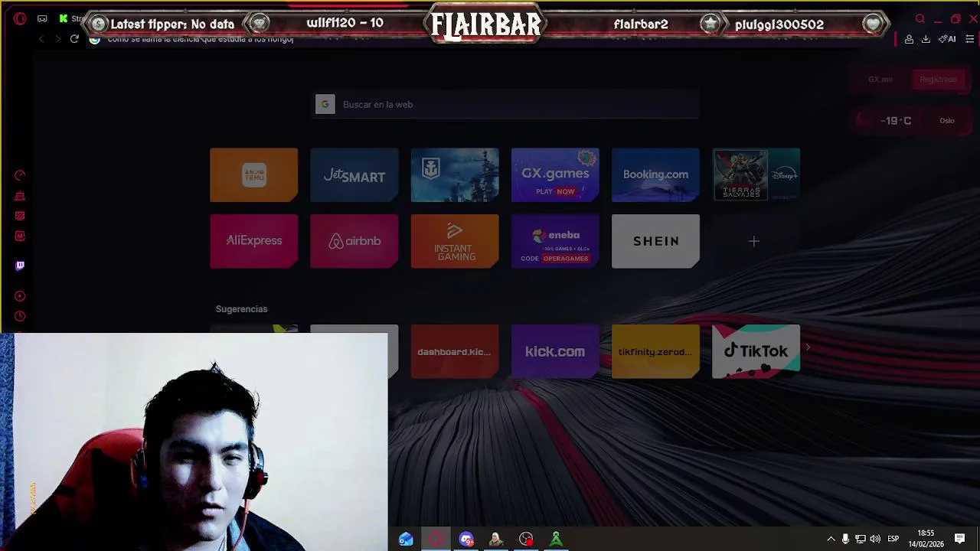Open the Windows notification center
Screen dimensions: 980x551
[x=959, y=540]
